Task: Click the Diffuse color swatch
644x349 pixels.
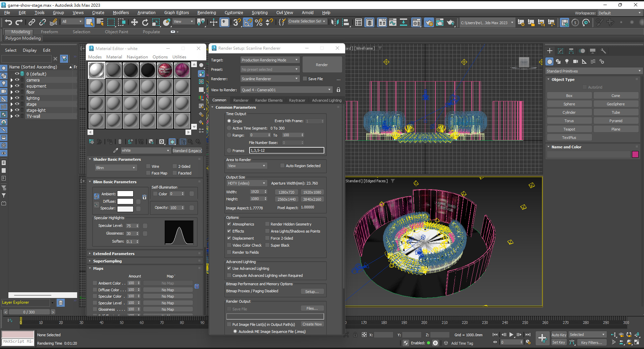Action: tap(125, 201)
